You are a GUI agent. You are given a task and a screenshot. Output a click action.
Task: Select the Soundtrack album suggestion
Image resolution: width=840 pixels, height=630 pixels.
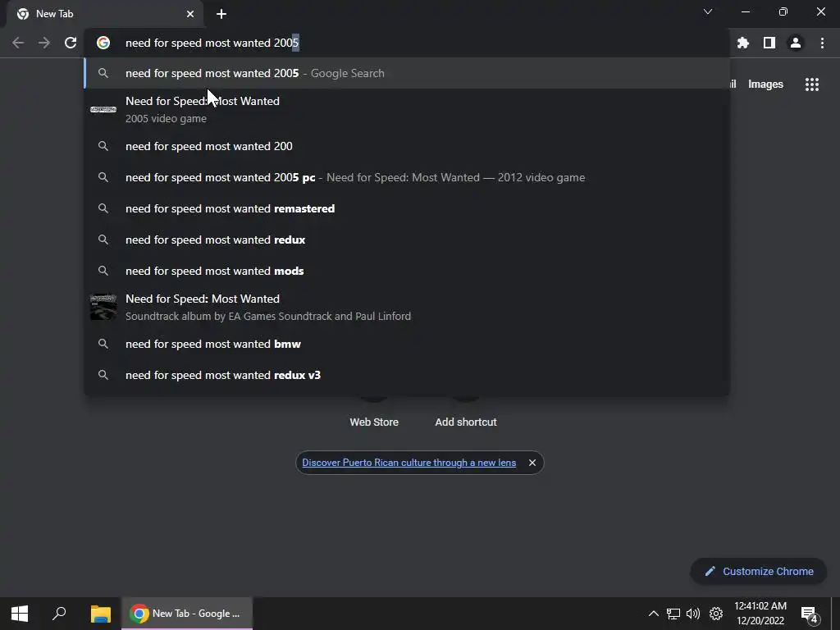(407, 308)
